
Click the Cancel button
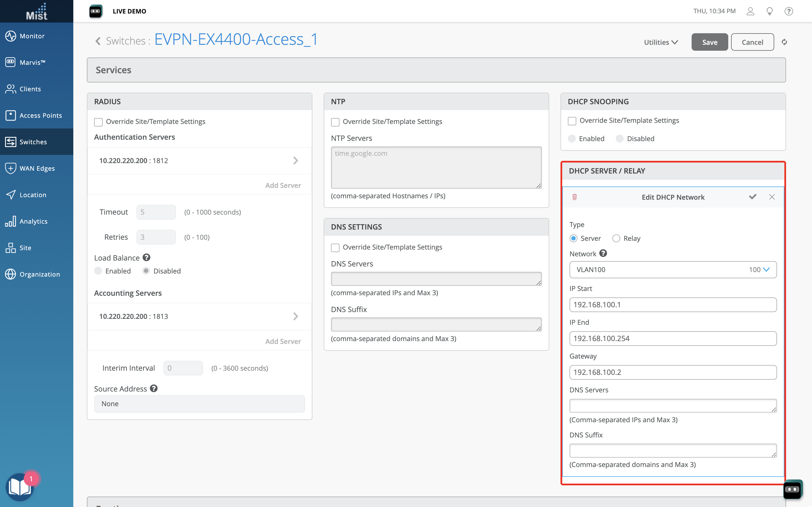(752, 42)
